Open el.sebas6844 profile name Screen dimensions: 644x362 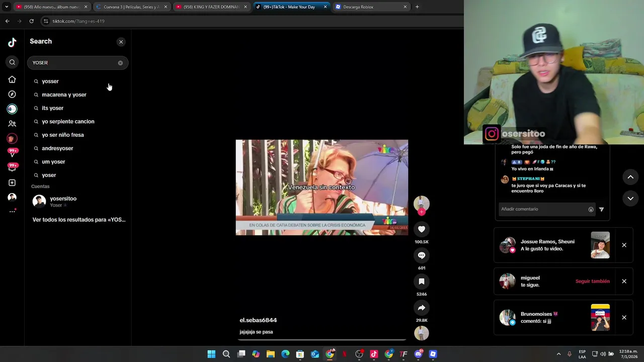coord(258,320)
